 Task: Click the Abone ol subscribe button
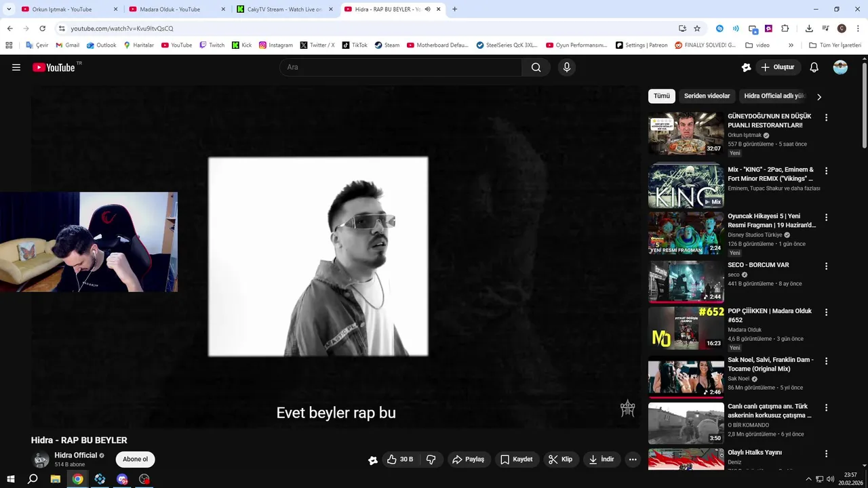coord(135,460)
